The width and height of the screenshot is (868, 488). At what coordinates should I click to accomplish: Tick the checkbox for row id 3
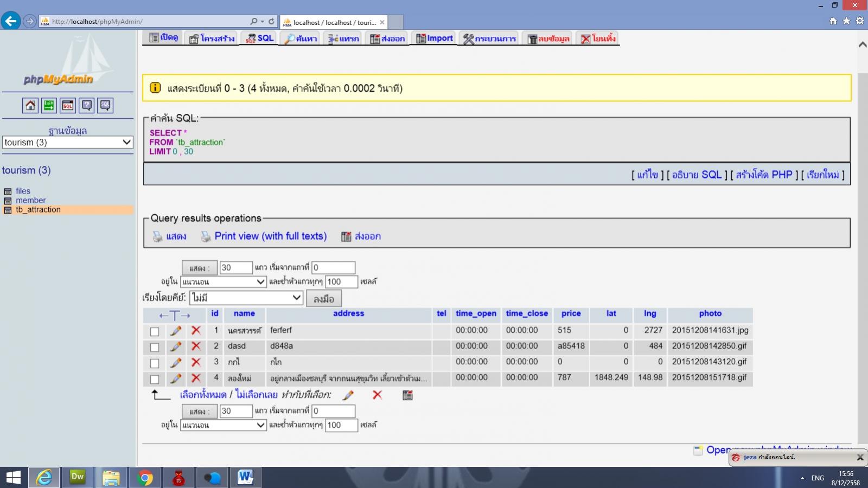click(x=155, y=363)
